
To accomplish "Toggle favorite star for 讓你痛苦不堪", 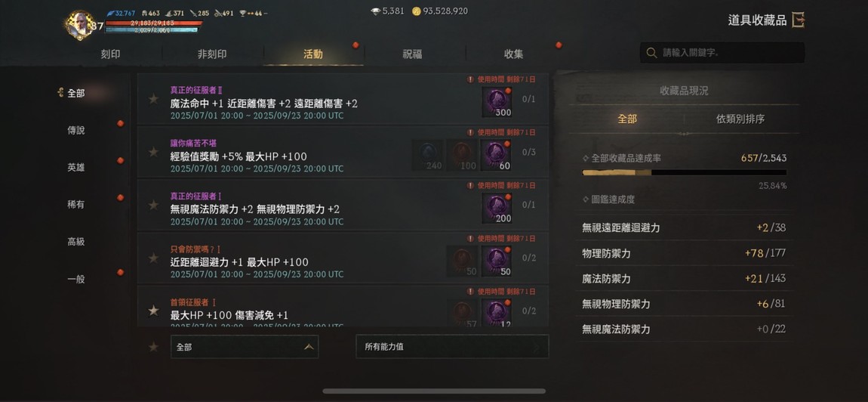I will coord(153,152).
